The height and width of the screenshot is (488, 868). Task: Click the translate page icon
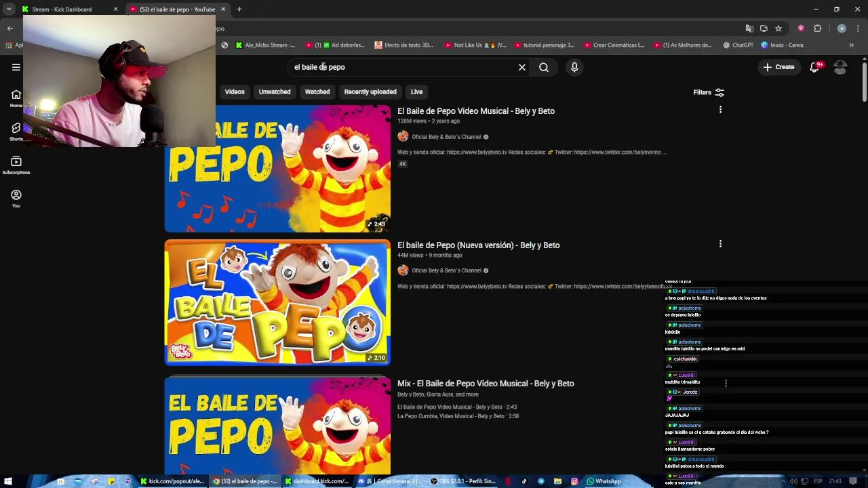pos(749,28)
